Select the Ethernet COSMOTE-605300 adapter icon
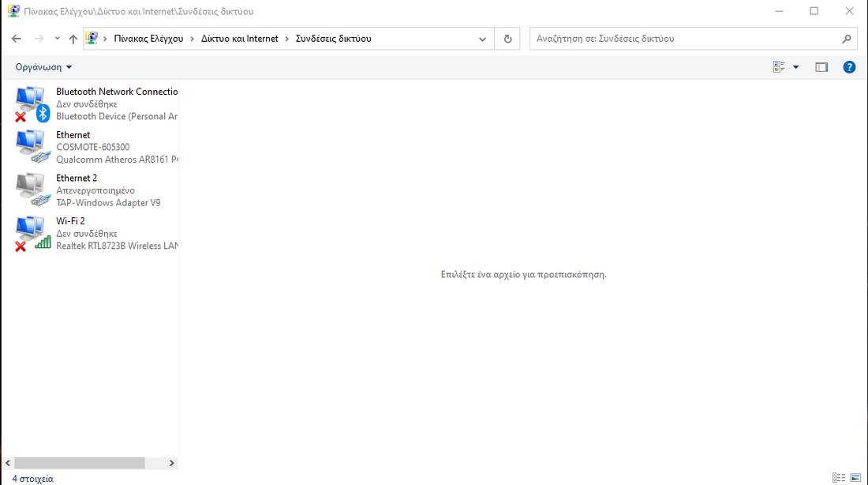Screen dimensions: 868x485 [x=32, y=147]
